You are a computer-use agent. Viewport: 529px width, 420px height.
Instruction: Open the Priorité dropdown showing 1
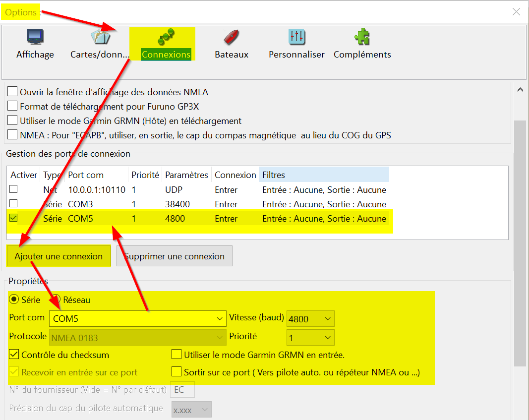click(310, 337)
